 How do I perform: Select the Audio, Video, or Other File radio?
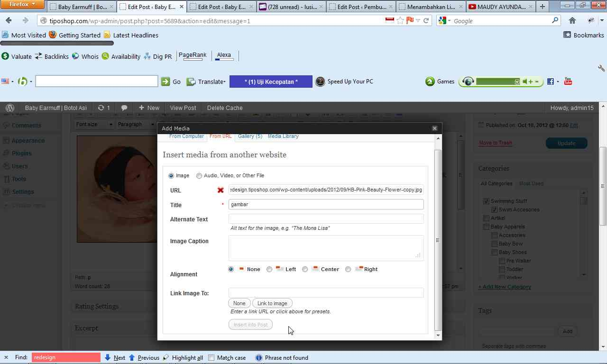click(x=199, y=176)
